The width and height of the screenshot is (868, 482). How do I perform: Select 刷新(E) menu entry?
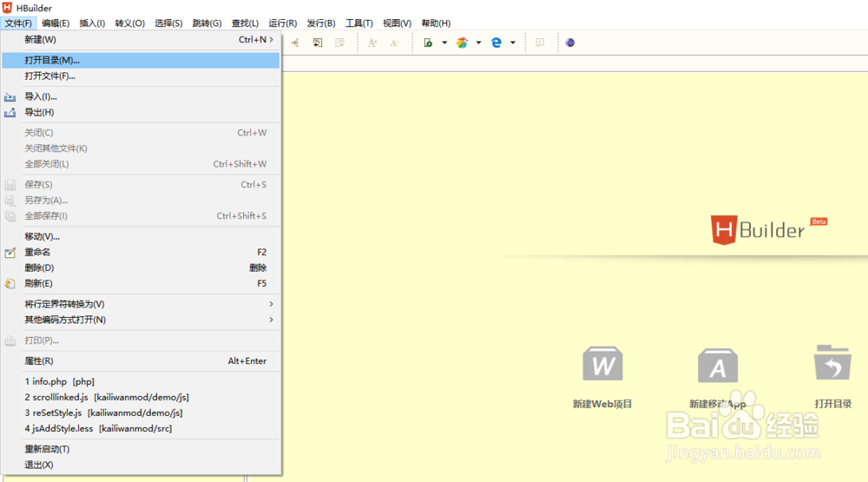[x=141, y=283]
